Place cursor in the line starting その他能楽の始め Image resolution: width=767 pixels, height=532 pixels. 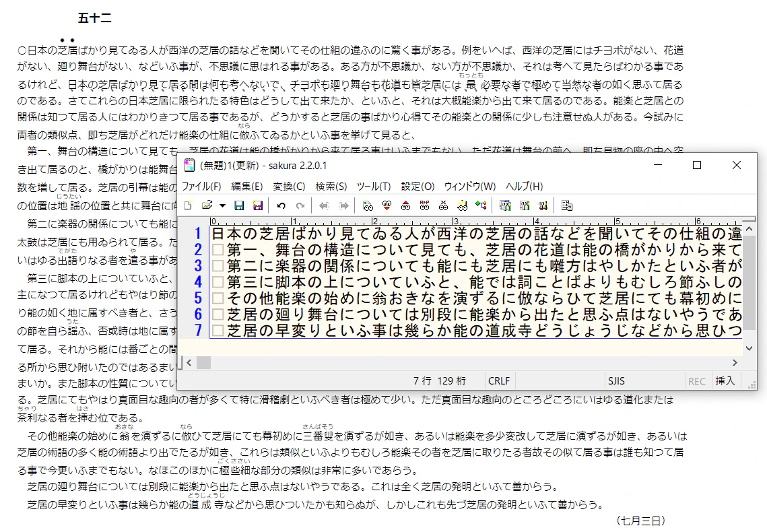click(476, 298)
